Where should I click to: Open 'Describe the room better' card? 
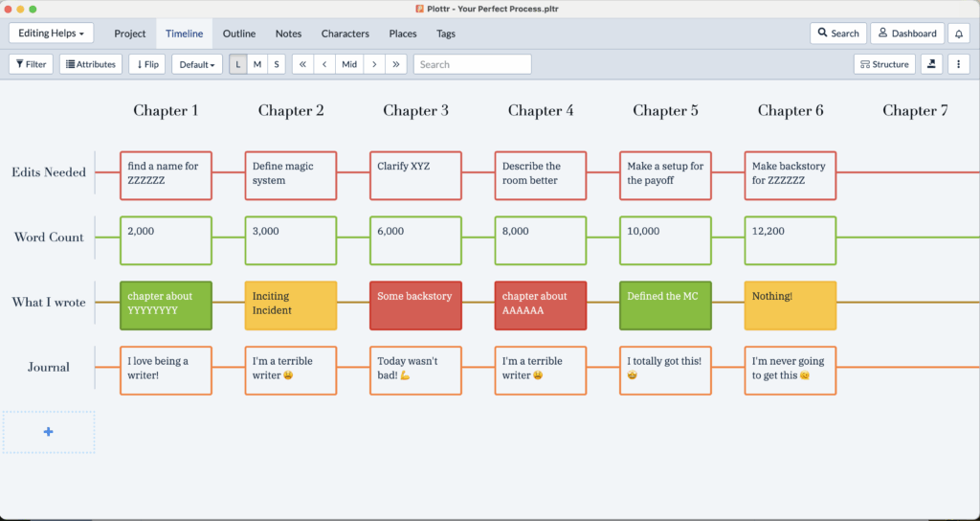pyautogui.click(x=541, y=175)
